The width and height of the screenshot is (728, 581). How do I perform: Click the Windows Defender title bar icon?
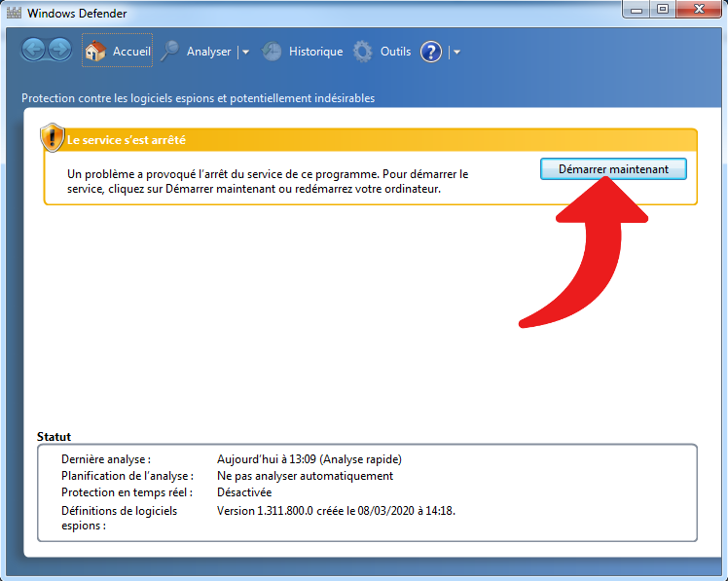(14, 13)
